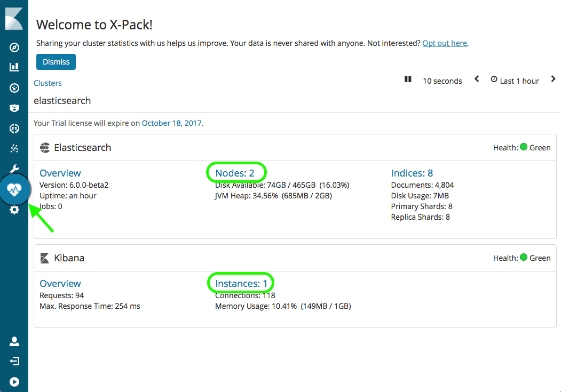The height and width of the screenshot is (392, 561).
Task: Select the Machine Learning sidebar icon
Action: click(x=14, y=148)
